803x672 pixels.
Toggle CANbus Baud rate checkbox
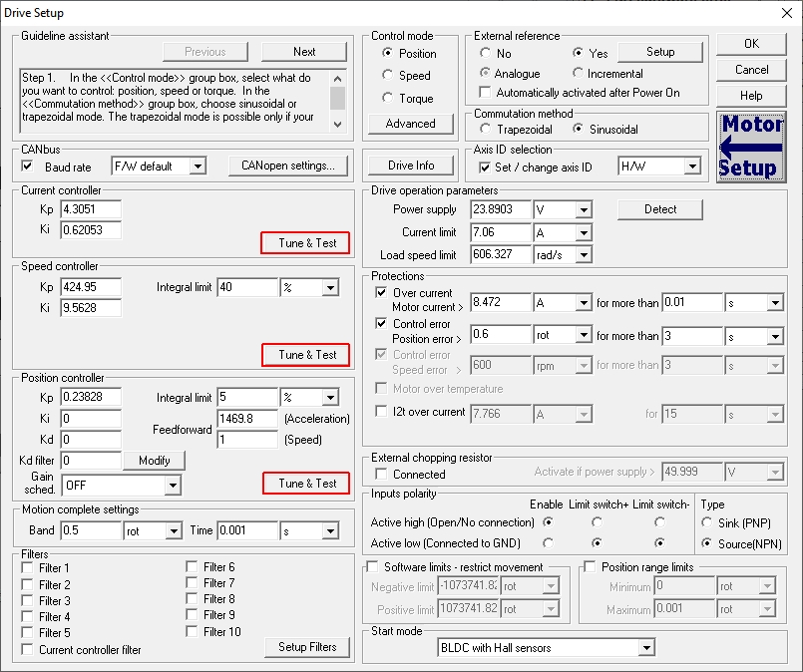tap(27, 166)
